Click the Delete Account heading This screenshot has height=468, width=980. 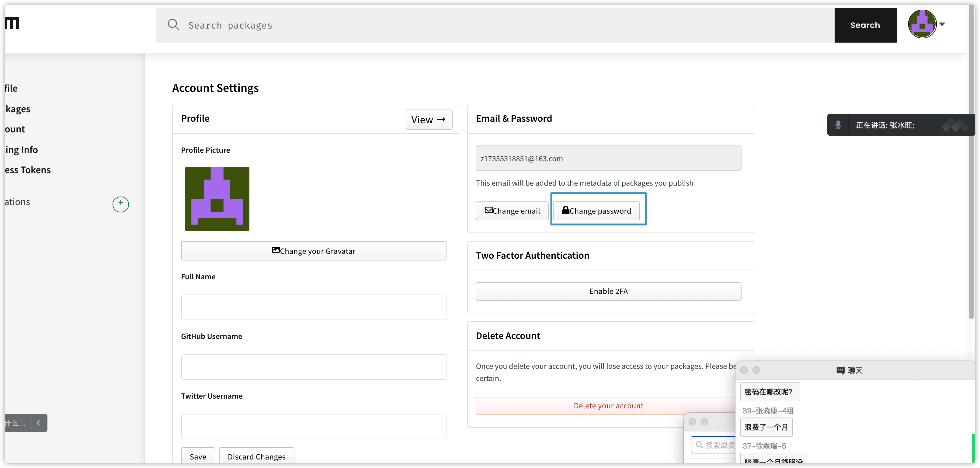tap(508, 336)
